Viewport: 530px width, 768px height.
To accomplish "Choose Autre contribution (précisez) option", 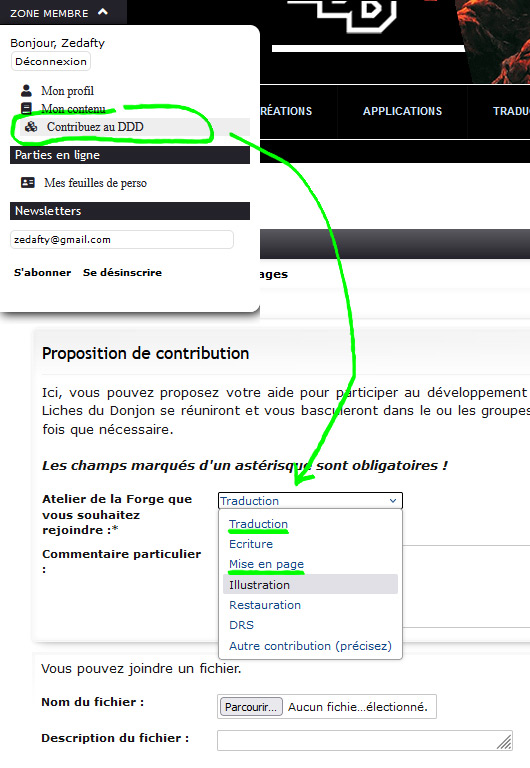I will point(310,646).
